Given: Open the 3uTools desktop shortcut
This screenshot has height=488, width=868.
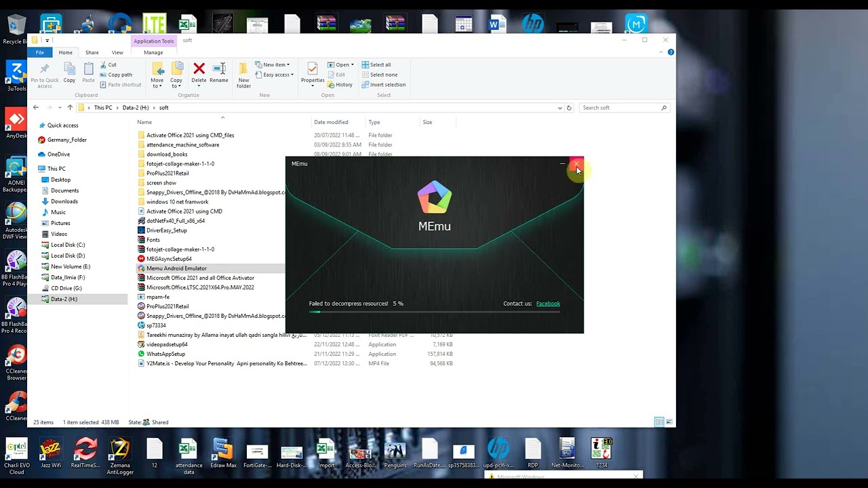Looking at the screenshot, I should pos(16,76).
